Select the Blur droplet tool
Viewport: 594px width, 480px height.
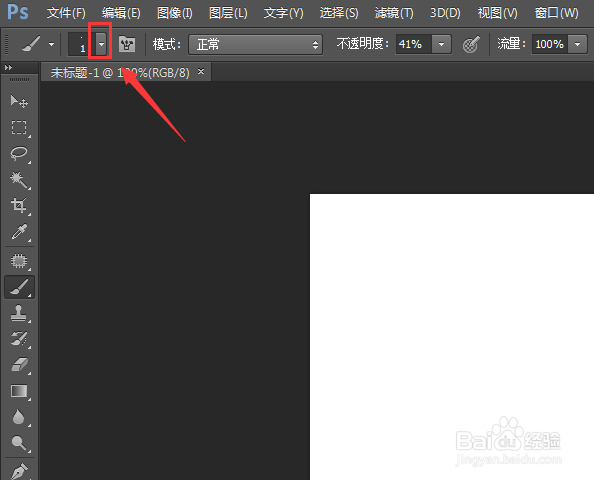tap(19, 417)
